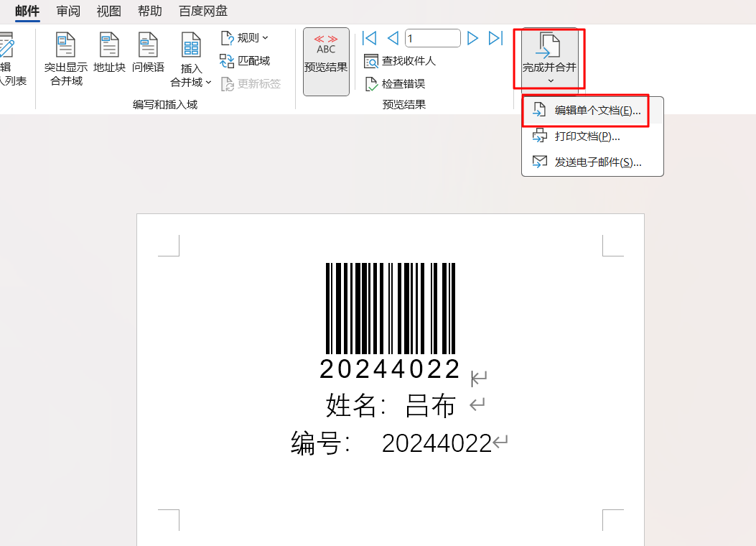Click the barcode image in document
The height and width of the screenshot is (546, 756).
coord(391,308)
